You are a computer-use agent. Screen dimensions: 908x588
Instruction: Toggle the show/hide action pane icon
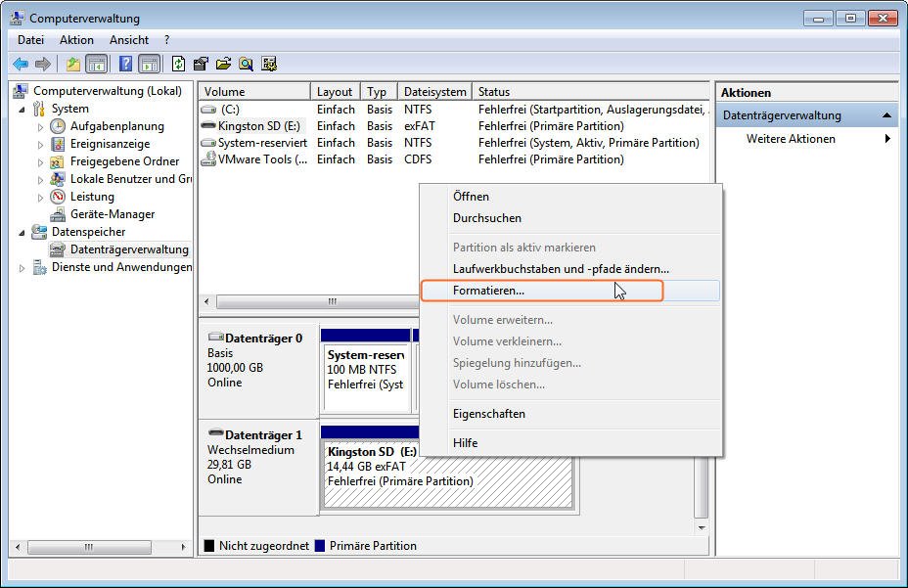(150, 64)
